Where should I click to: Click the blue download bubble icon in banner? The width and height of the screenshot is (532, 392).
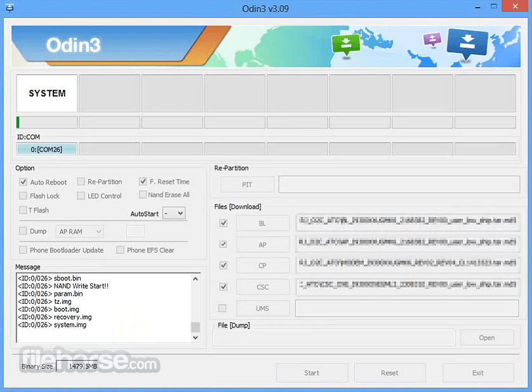click(x=467, y=44)
